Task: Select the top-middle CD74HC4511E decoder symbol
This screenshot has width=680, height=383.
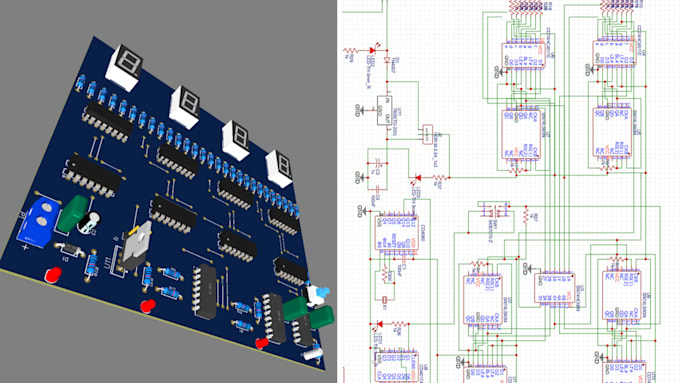Action: (523, 56)
